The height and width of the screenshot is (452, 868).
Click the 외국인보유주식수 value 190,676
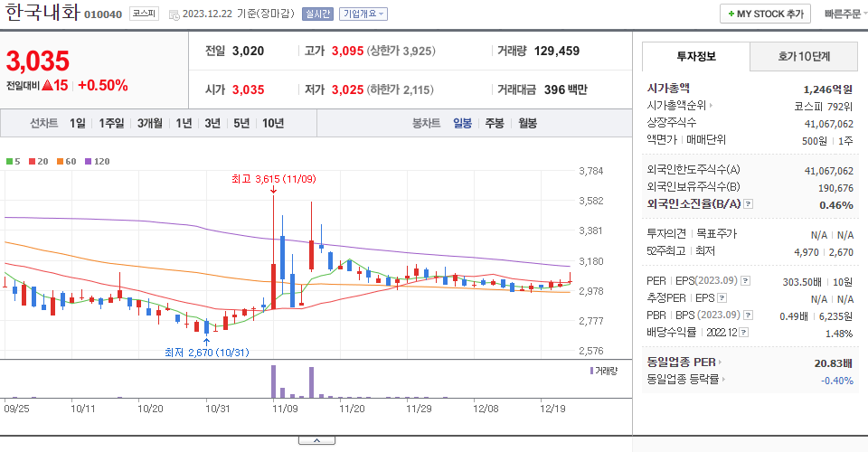point(835,188)
